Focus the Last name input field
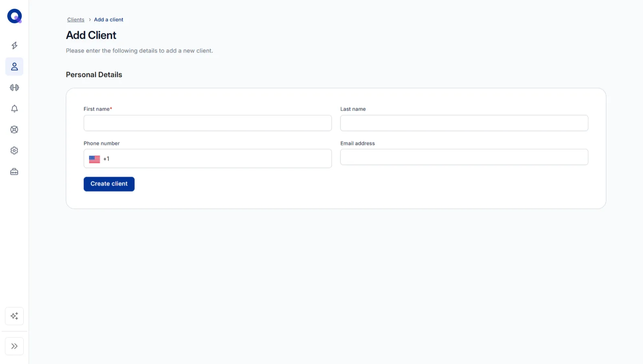 (x=464, y=123)
